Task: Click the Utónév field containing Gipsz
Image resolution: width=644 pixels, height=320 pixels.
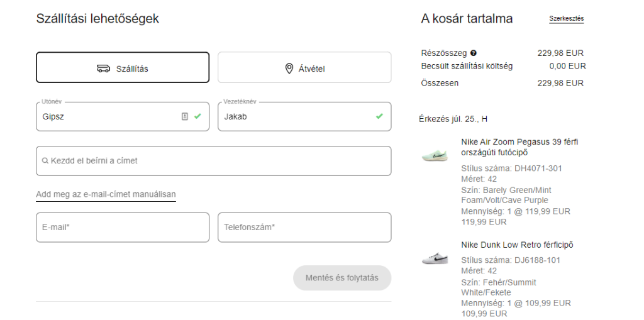Action: [123, 117]
